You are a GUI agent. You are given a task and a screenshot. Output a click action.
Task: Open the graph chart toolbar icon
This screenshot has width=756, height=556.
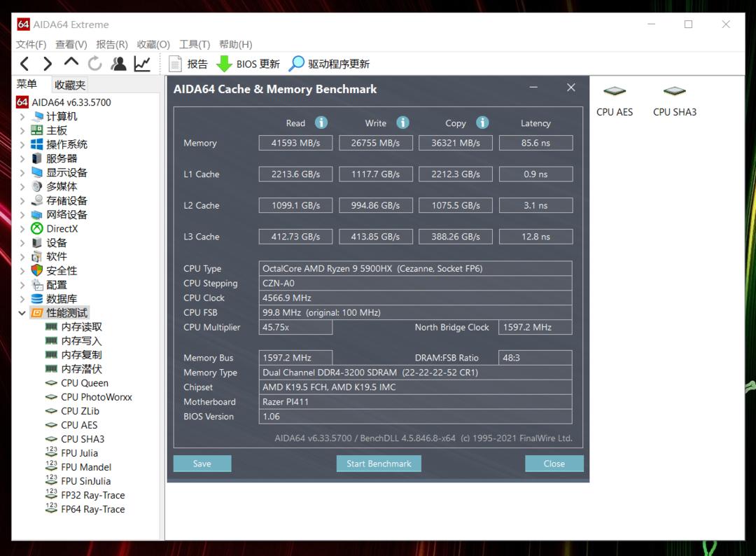coord(142,64)
